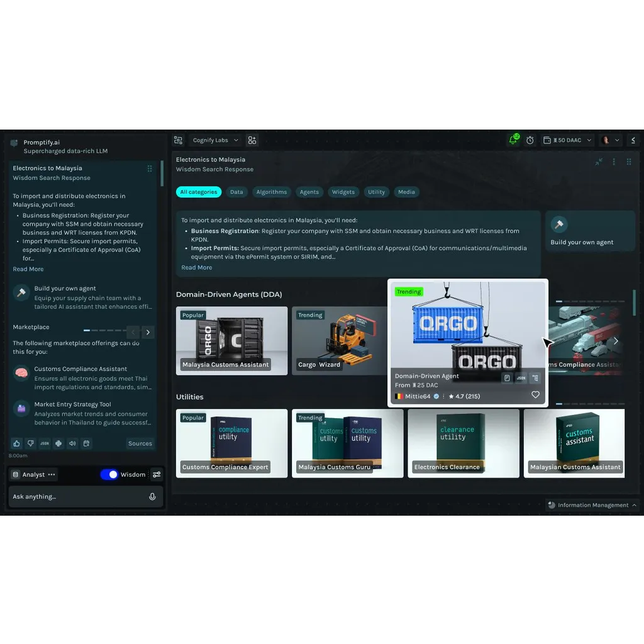This screenshot has height=644, width=644.
Task: Click the Marketplace carousel progress indicator
Action: [104, 330]
